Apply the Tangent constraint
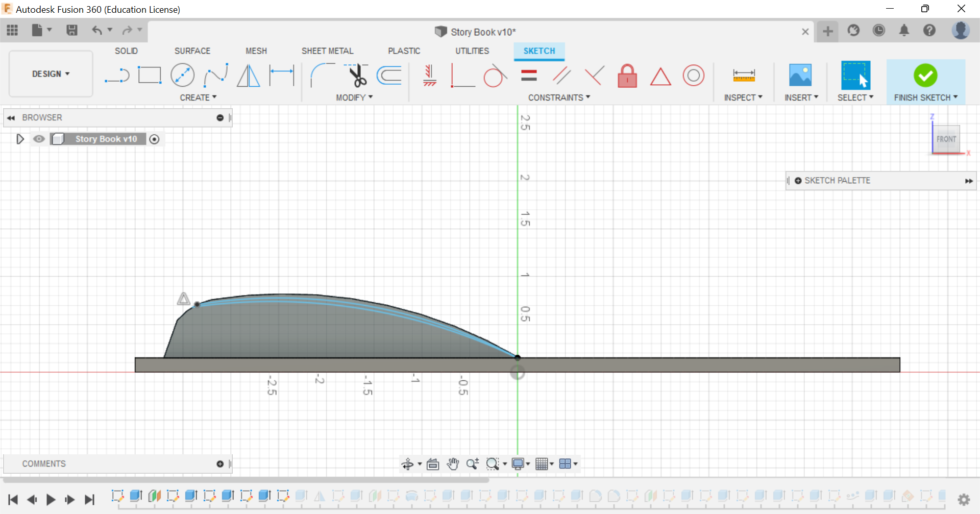980x514 pixels. pyautogui.click(x=495, y=76)
